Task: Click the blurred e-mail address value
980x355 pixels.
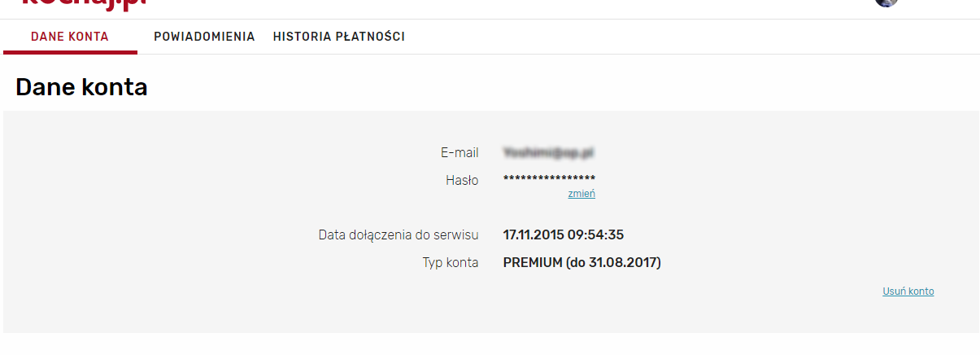Action: pos(550,152)
